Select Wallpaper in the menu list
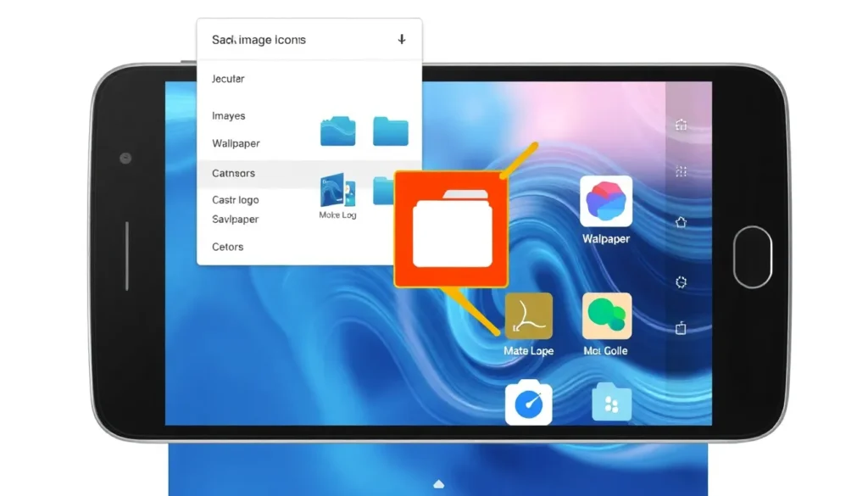Image resolution: width=868 pixels, height=496 pixels. [x=236, y=143]
